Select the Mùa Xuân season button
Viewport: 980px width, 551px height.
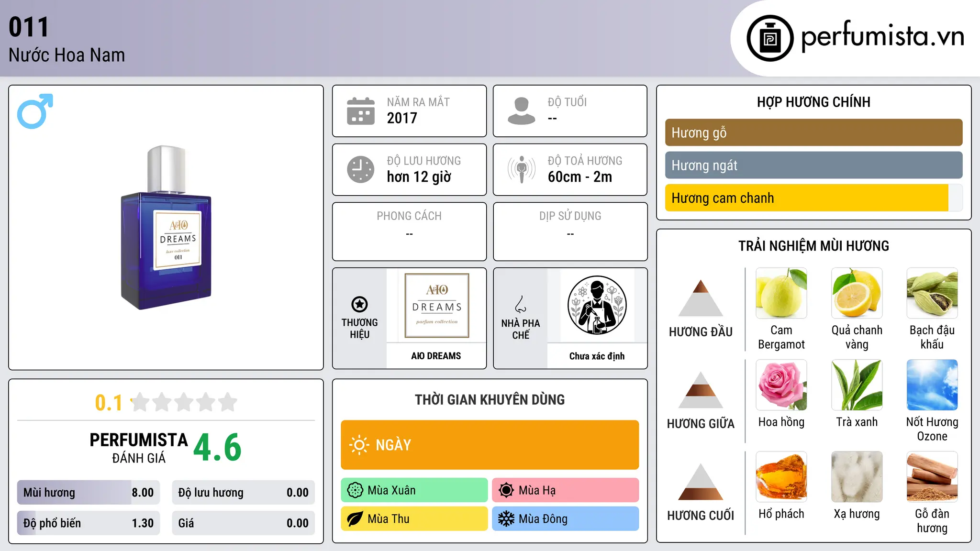click(414, 490)
